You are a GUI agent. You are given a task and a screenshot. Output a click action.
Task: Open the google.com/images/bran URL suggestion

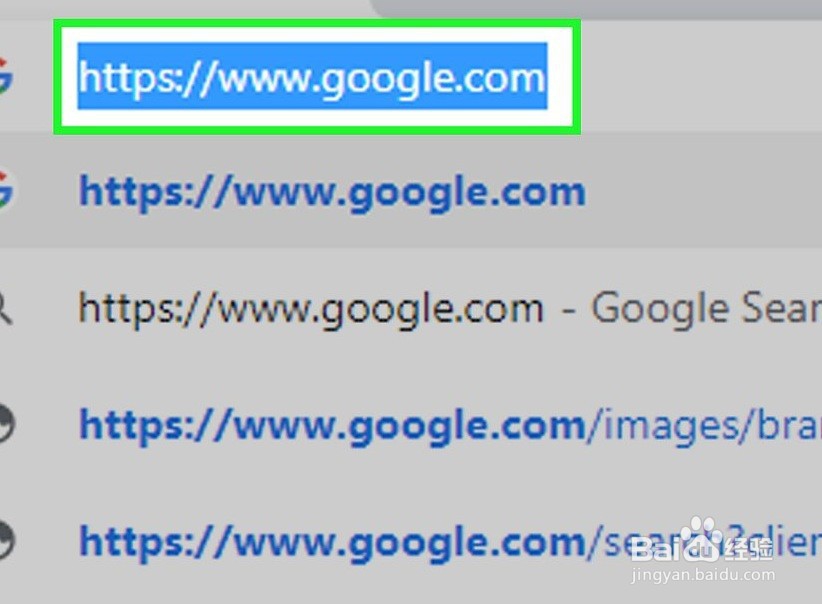450,426
